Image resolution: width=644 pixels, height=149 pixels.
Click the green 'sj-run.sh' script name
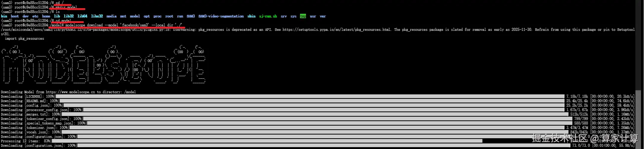click(268, 16)
